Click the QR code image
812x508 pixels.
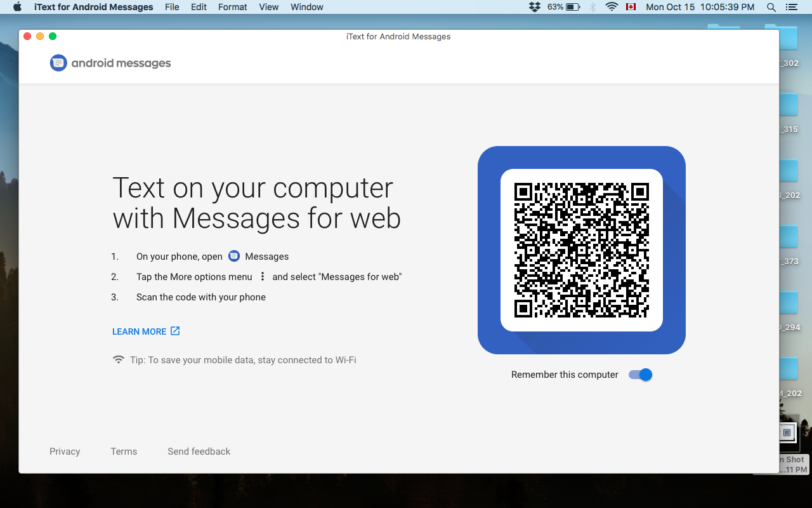point(582,250)
